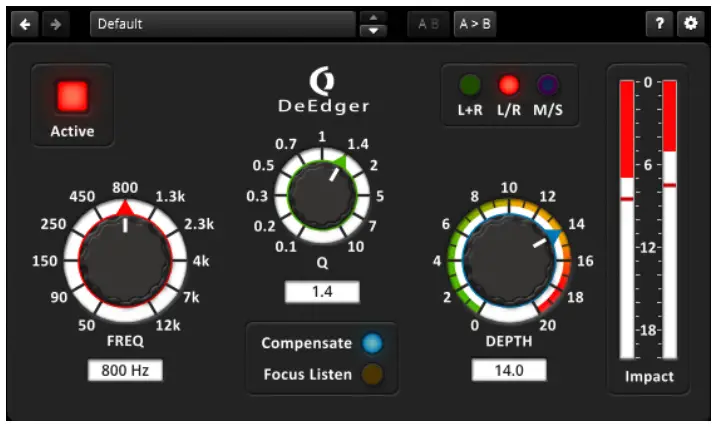The width and height of the screenshot is (723, 427).
Task: Click the FREQ knob
Action: 125,261
